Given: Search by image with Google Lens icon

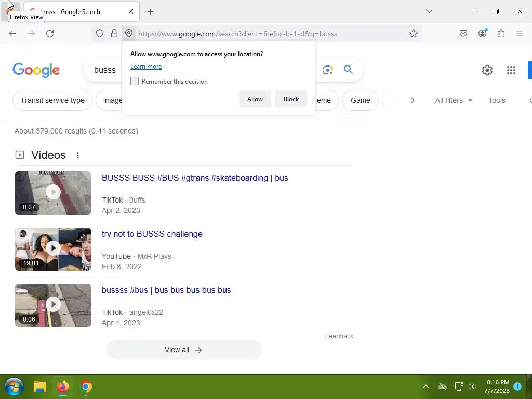Looking at the screenshot, I should (x=328, y=70).
